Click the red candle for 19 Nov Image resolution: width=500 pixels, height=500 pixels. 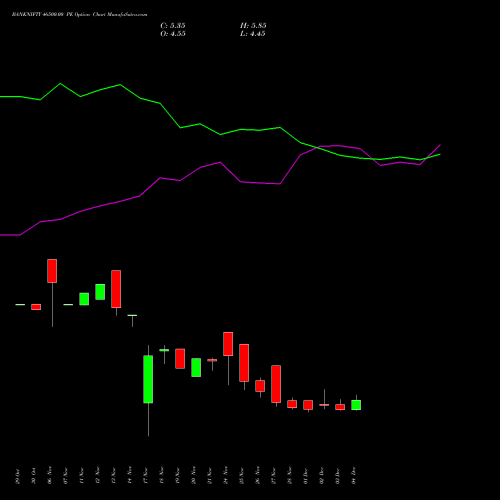pos(180,358)
